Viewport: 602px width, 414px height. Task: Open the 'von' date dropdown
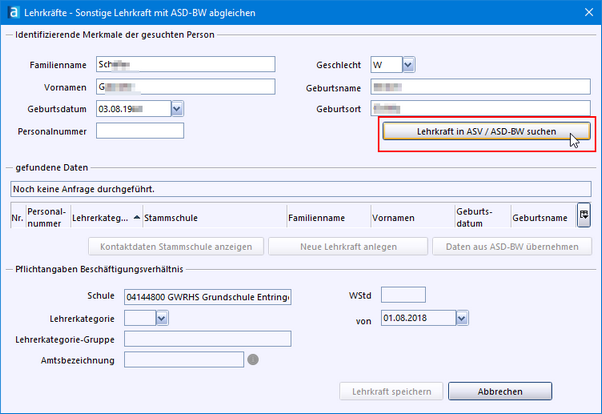click(461, 318)
